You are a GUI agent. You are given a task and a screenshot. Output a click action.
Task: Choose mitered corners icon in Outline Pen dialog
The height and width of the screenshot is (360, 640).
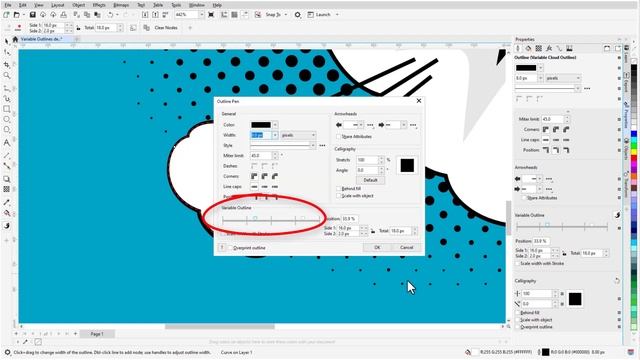pos(254,176)
